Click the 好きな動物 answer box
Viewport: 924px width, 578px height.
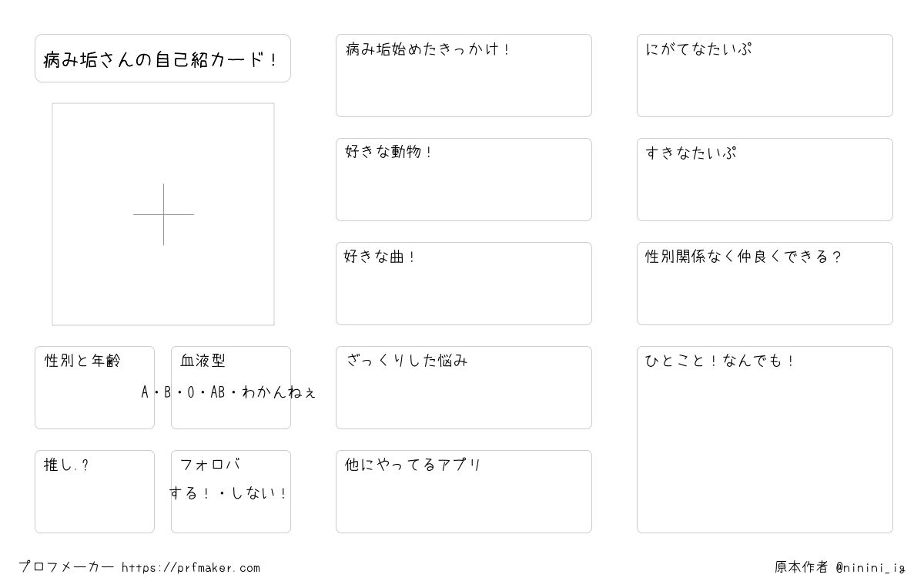464,180
